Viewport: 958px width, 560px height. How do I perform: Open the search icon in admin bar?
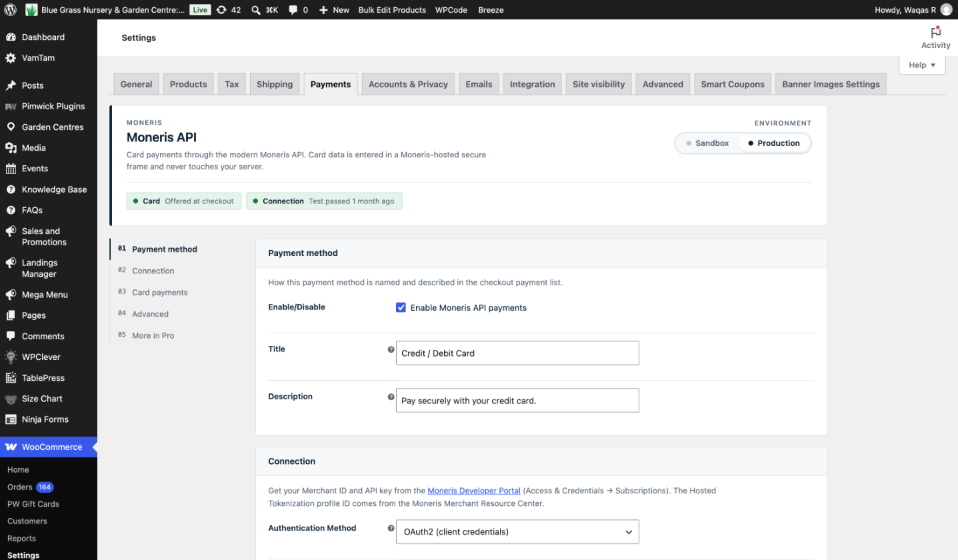click(x=256, y=10)
